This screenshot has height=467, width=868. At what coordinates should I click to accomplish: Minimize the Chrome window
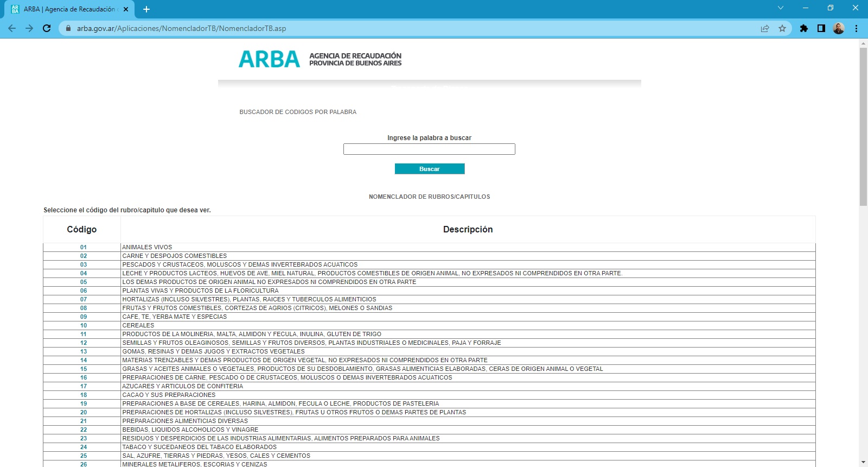806,8
